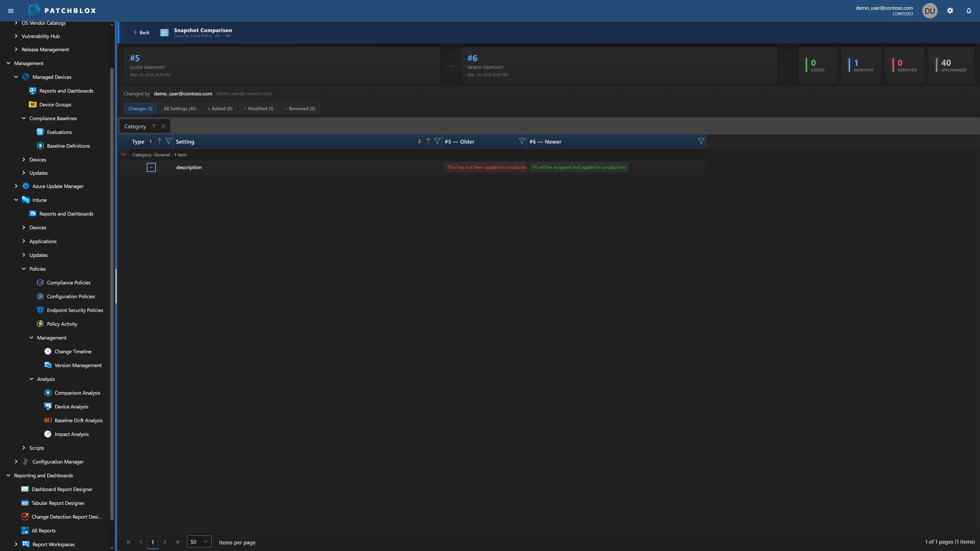Collapse the Category: General group row
Screen dimensions: 980x551
(124, 154)
